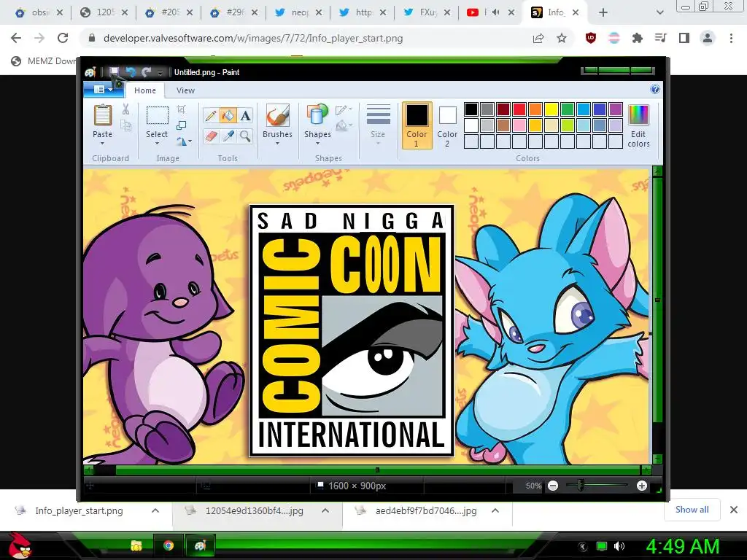Switch to the 'neop' Twitter tab
The height and width of the screenshot is (560, 747).
298,13
